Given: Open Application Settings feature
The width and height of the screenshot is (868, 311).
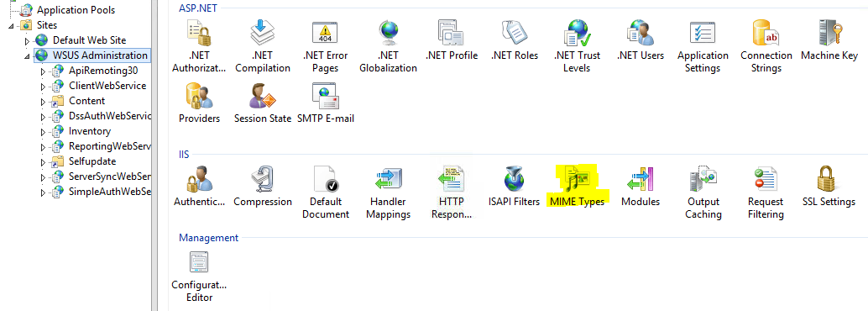Looking at the screenshot, I should coord(703,47).
